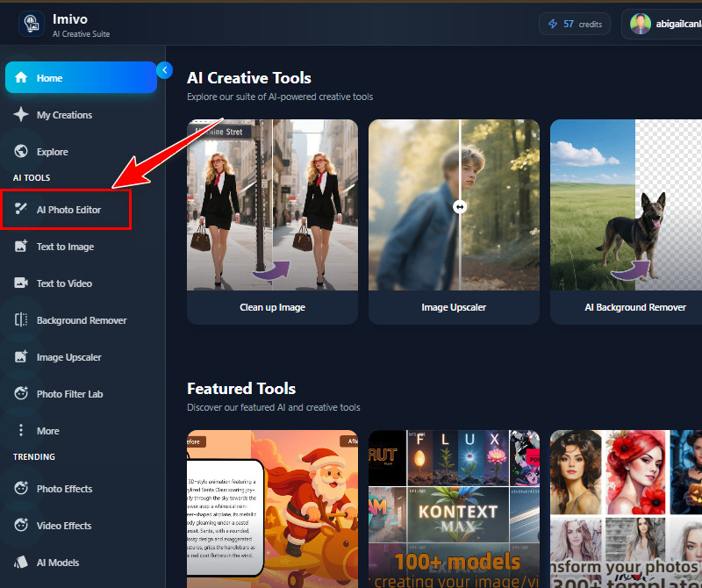702x588 pixels.
Task: Click the Background Remover icon
Action: click(21, 319)
